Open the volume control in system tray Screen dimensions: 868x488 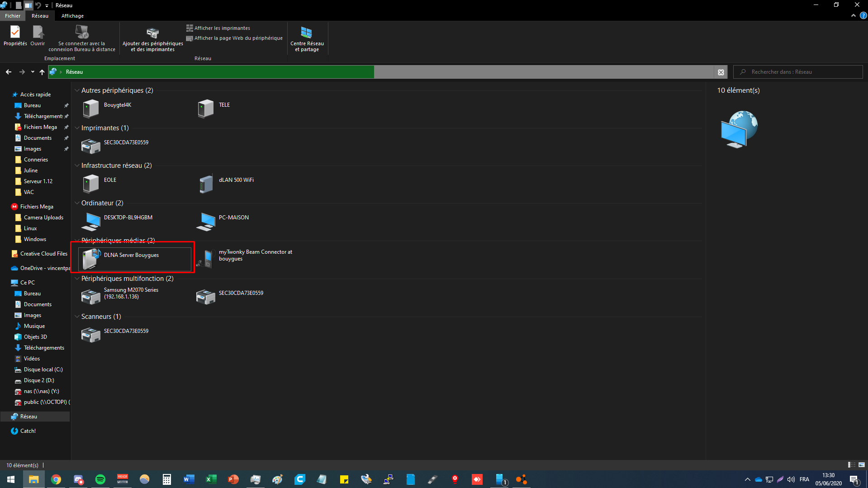point(791,479)
